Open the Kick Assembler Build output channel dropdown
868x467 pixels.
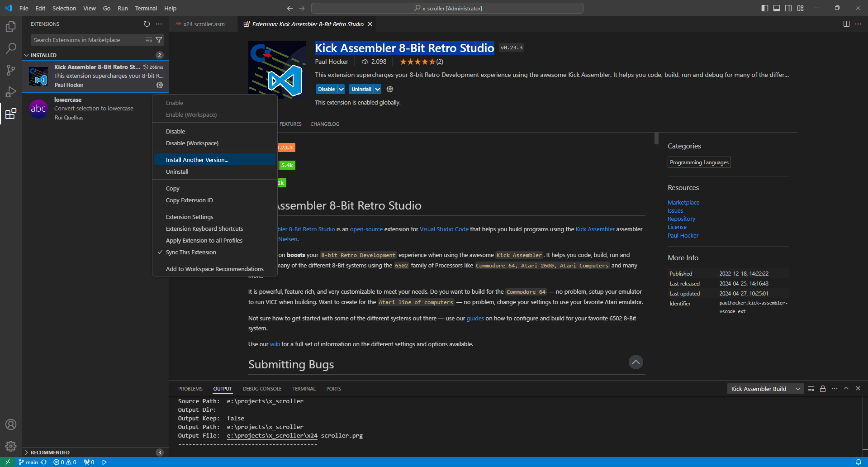tap(765, 389)
